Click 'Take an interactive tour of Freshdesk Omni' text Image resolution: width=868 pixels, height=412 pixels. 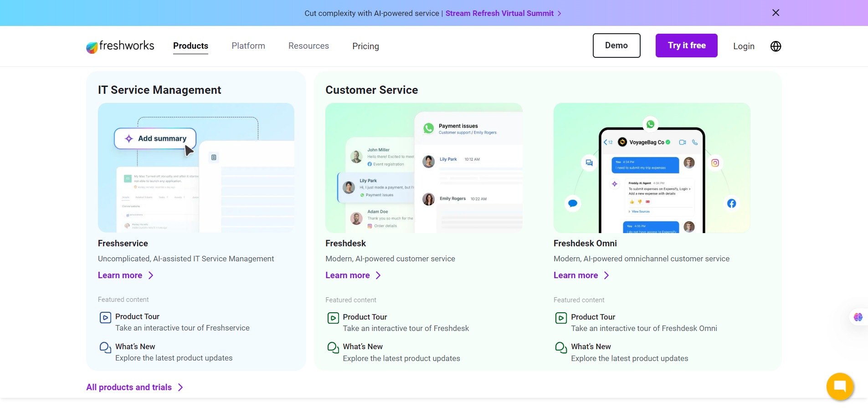tap(644, 328)
